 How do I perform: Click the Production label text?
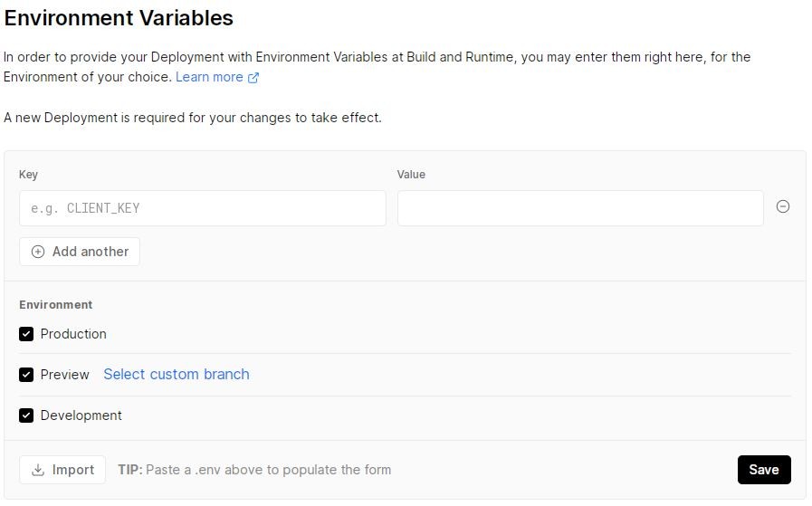coord(73,334)
